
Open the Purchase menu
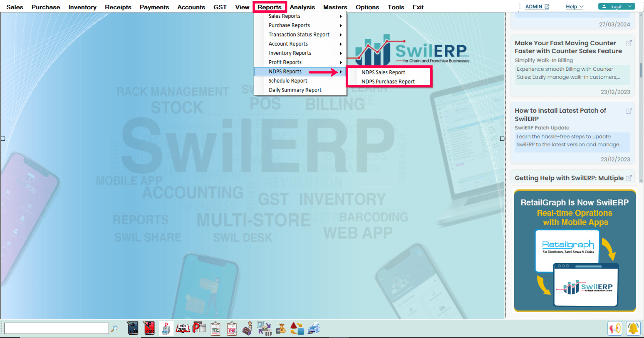pyautogui.click(x=46, y=7)
